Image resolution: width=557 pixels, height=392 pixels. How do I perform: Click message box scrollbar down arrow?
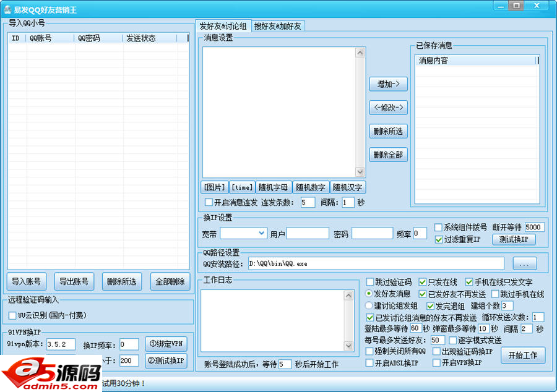click(x=360, y=172)
